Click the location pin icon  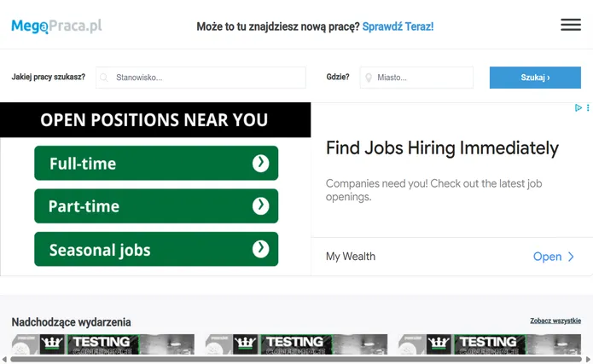(x=369, y=78)
